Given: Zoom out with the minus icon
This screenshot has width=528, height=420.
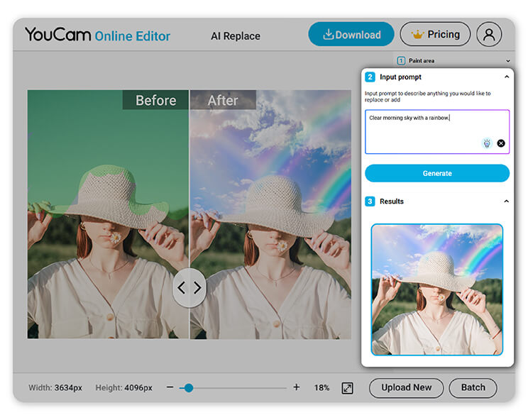Looking at the screenshot, I should [170, 387].
